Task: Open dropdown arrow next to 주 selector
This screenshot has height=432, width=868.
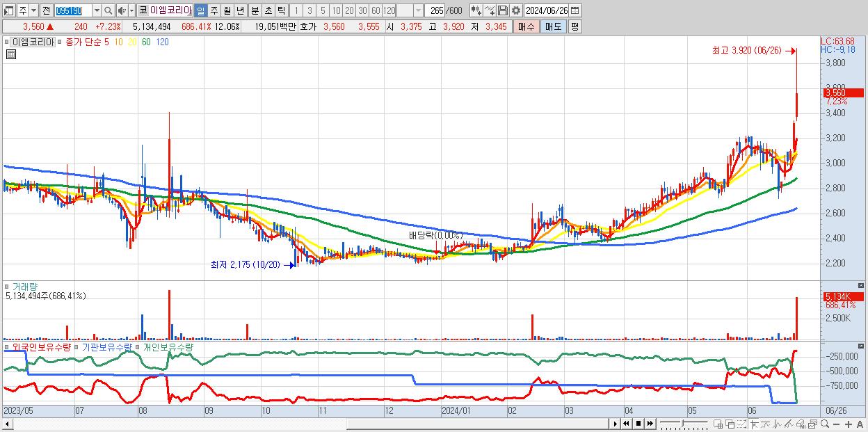Action: (33, 10)
